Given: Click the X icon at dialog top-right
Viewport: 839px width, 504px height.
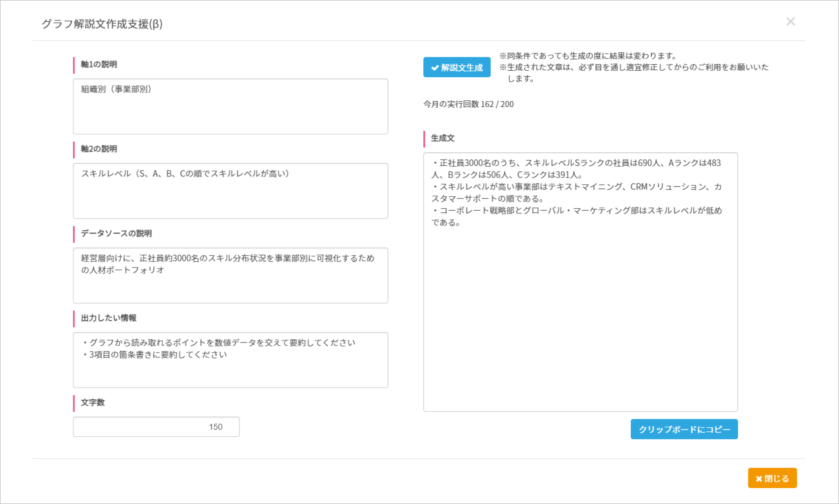Looking at the screenshot, I should pyautogui.click(x=790, y=22).
